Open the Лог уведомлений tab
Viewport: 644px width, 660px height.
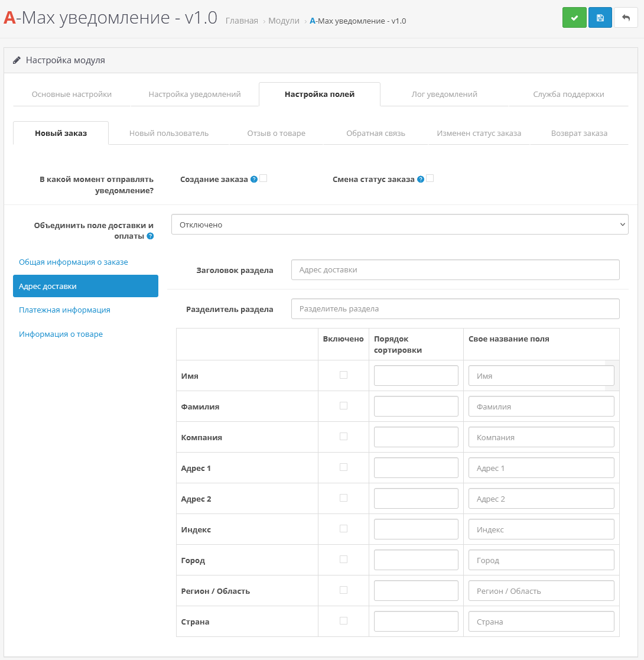click(444, 94)
